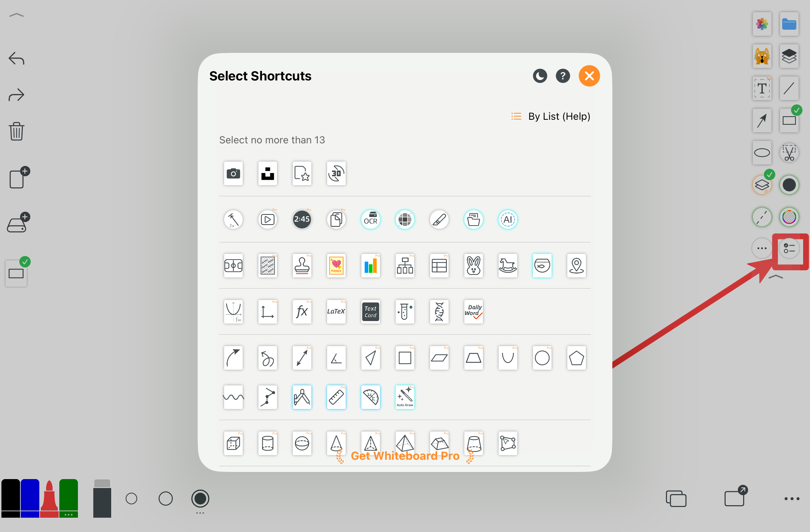Collapse the right toolbar with the chevron
Viewport: 810px width, 532px height.
(x=776, y=277)
